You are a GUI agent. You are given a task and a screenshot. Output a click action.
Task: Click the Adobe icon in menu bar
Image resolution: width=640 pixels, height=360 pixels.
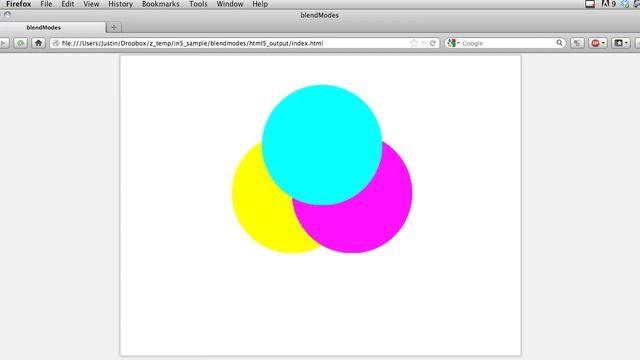point(605,4)
